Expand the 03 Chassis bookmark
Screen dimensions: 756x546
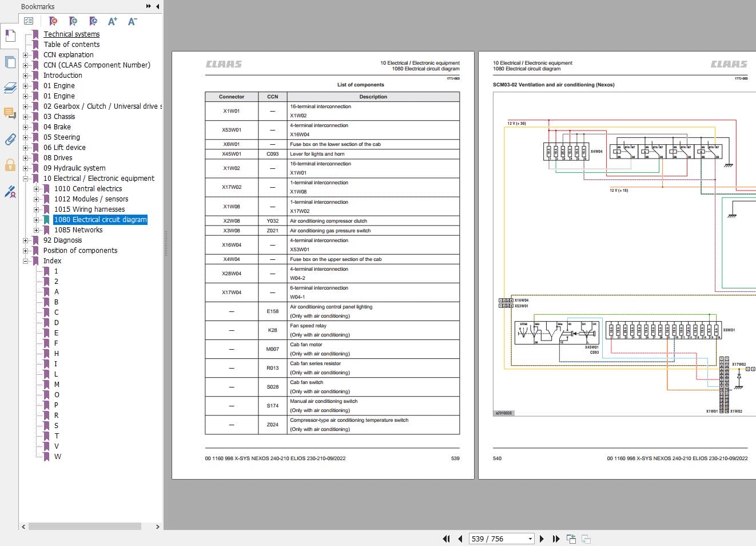pos(25,117)
